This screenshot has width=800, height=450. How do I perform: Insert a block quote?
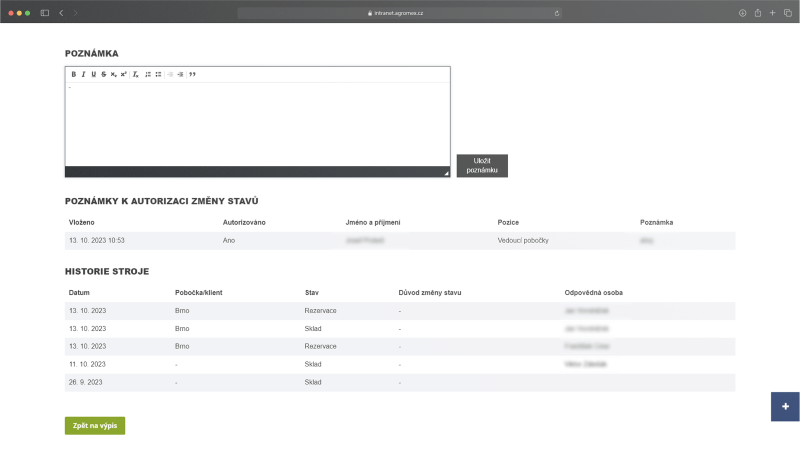(x=192, y=74)
